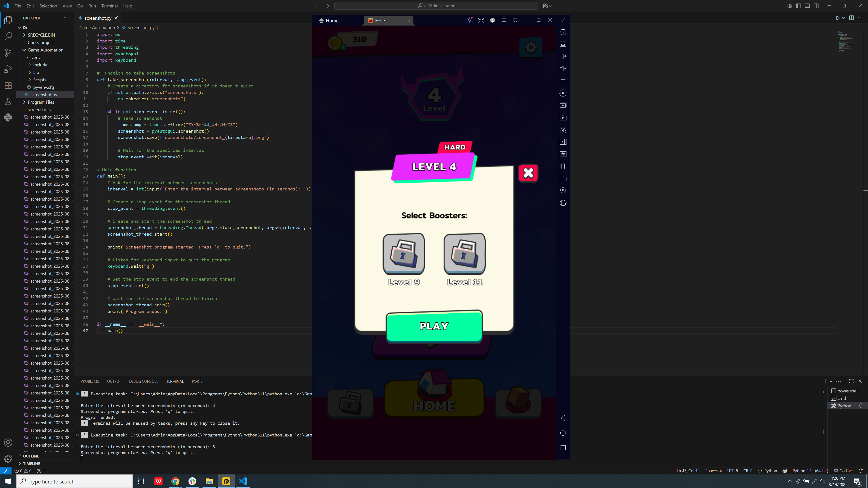
Task: Open the emulator game controls gamepad icon
Action: click(481, 20)
